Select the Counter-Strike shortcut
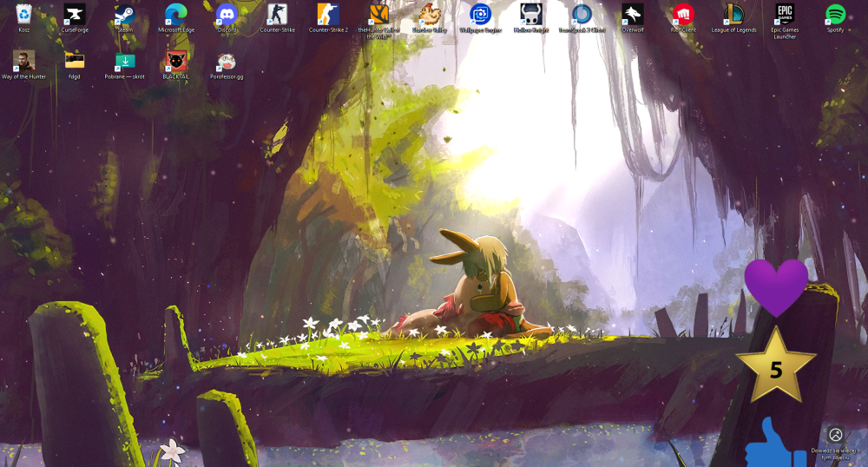 pos(278,18)
